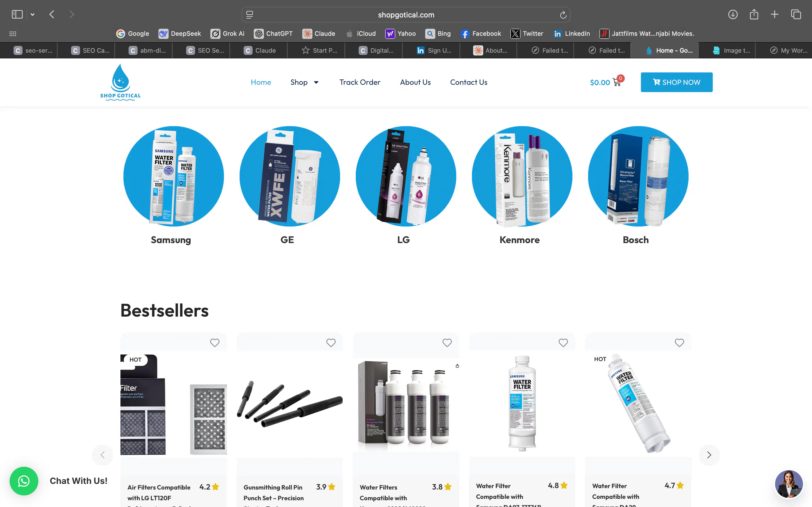Add air filter product to wishlist
812x507 pixels.
coord(215,342)
